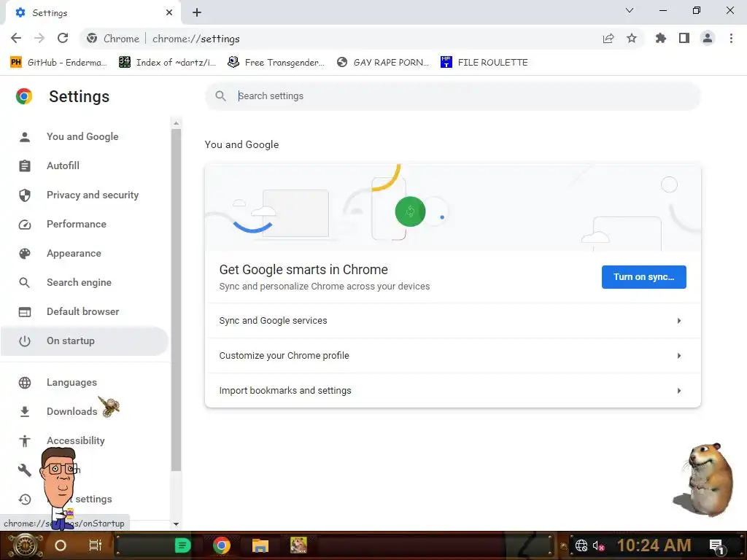This screenshot has width=747, height=560.
Task: Click the search magnifier icon in settings
Action: tap(220, 96)
